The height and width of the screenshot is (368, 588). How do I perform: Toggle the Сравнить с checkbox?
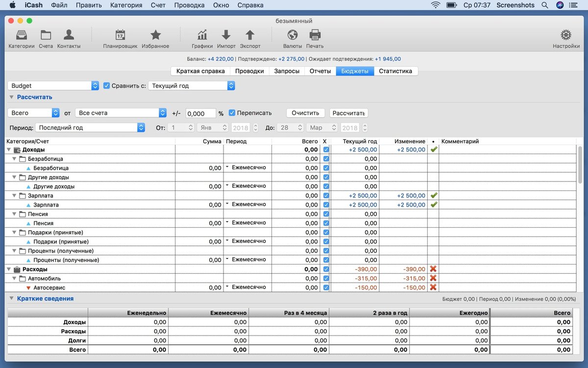click(106, 86)
